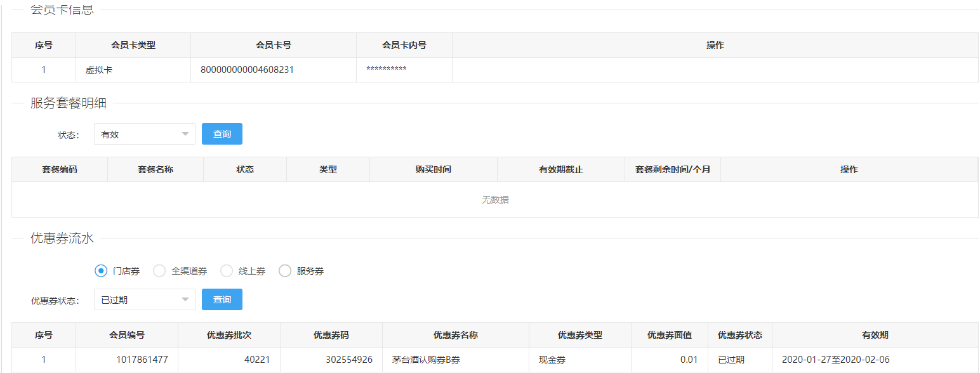Image resolution: width=980 pixels, height=373 pixels.
Task: Select the 服务券 radio button
Action: pyautogui.click(x=285, y=271)
